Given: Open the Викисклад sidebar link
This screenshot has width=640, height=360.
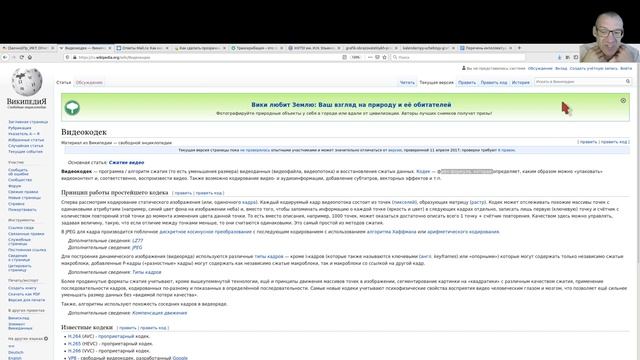Looking at the screenshot, I should [19, 318].
